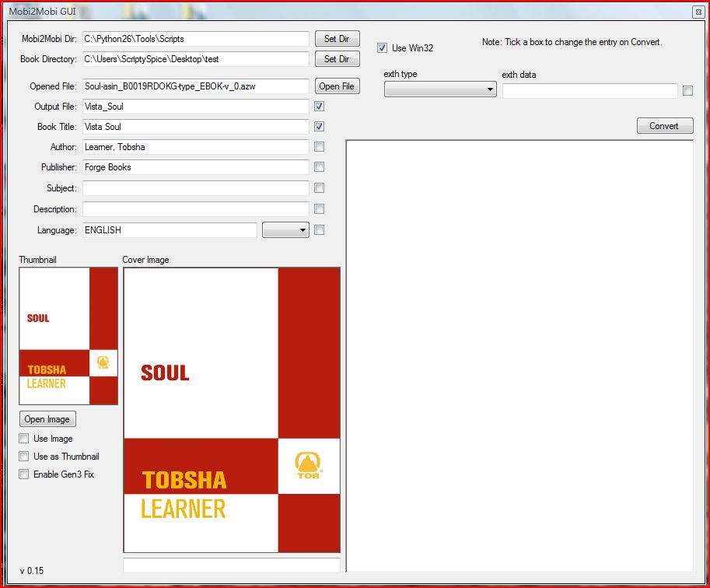Toggle the Output File checkbox
The image size is (710, 588).
[319, 107]
